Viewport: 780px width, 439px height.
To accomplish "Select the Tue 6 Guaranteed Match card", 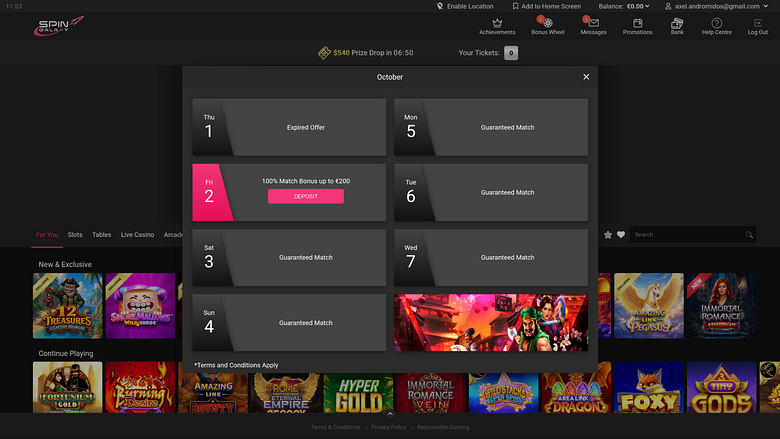I will [x=491, y=192].
